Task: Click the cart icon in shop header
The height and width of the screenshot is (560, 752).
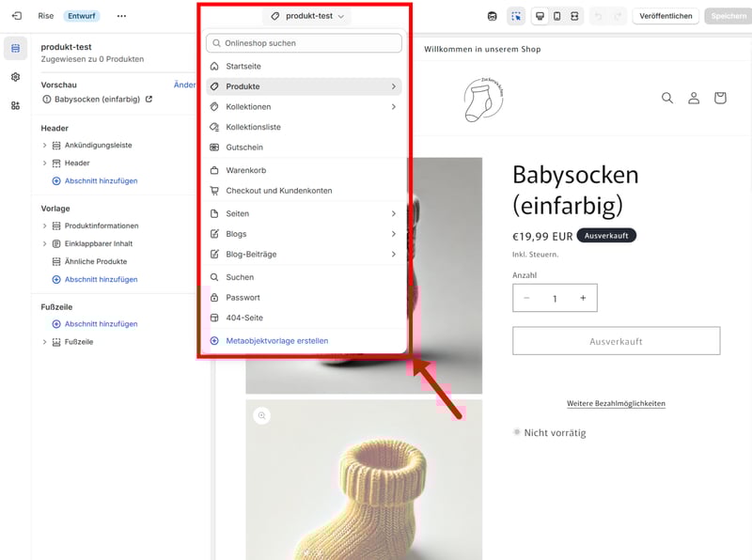Action: pos(720,98)
